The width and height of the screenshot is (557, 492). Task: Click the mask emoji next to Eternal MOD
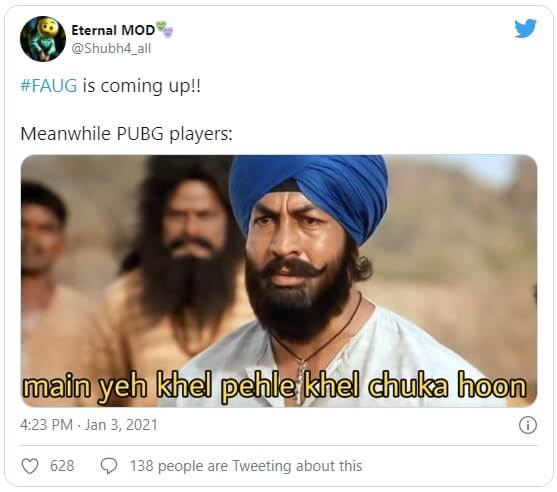[165, 29]
